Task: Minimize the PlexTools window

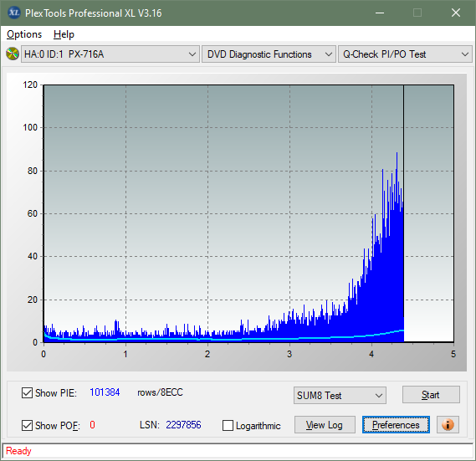Action: pyautogui.click(x=380, y=13)
